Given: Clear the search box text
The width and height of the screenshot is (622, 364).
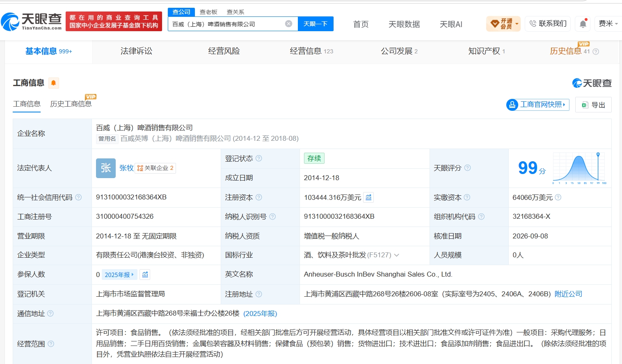Looking at the screenshot, I should (288, 24).
